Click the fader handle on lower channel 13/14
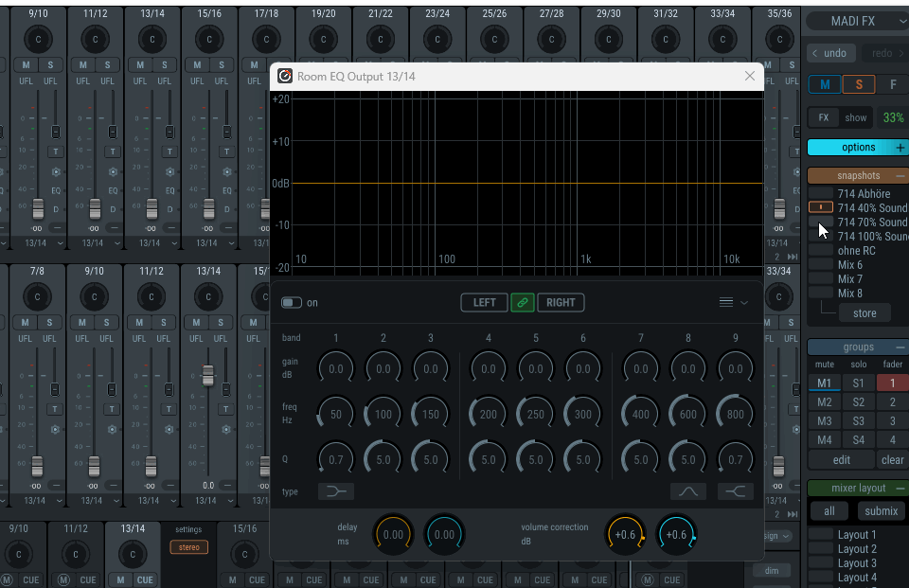The width and height of the screenshot is (909, 588). pyautogui.click(x=208, y=377)
